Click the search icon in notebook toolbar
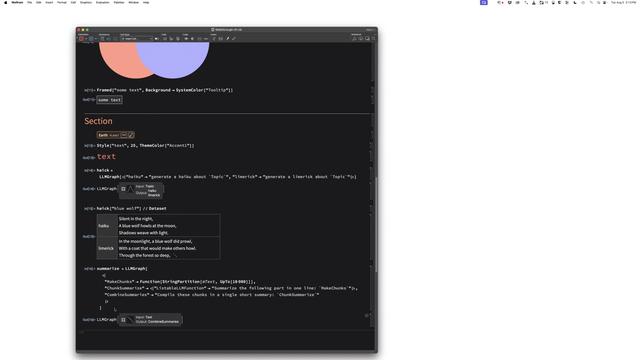The height and width of the screenshot is (360, 640). tap(354, 39)
